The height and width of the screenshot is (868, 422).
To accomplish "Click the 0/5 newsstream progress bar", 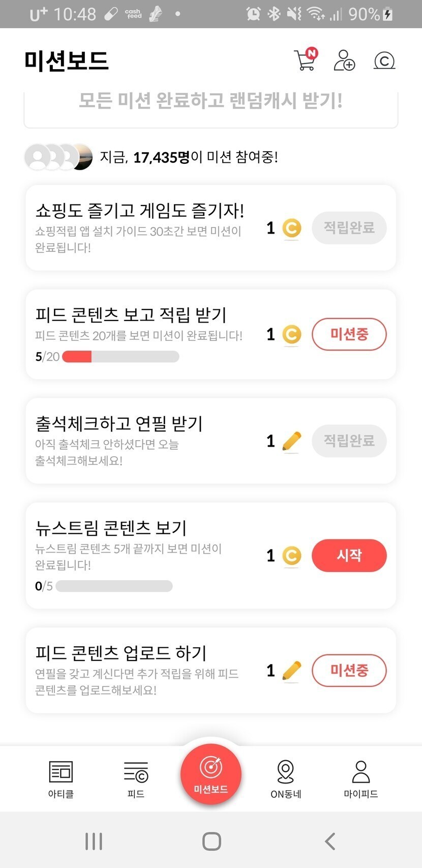I will point(114,586).
